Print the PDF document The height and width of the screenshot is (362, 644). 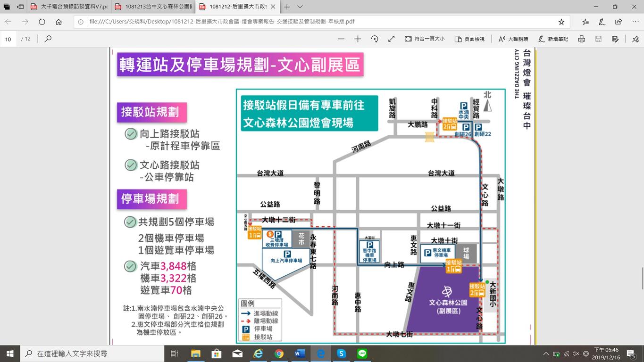tap(582, 39)
